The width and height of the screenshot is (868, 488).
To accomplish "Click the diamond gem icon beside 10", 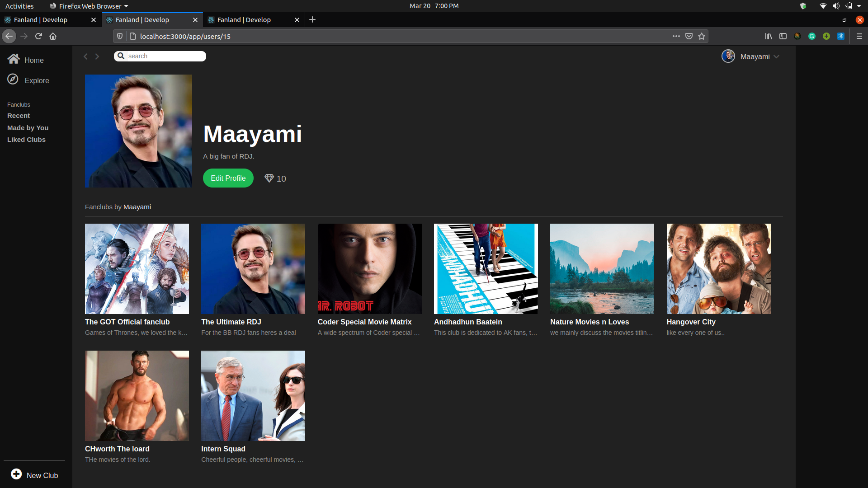I will tap(269, 178).
